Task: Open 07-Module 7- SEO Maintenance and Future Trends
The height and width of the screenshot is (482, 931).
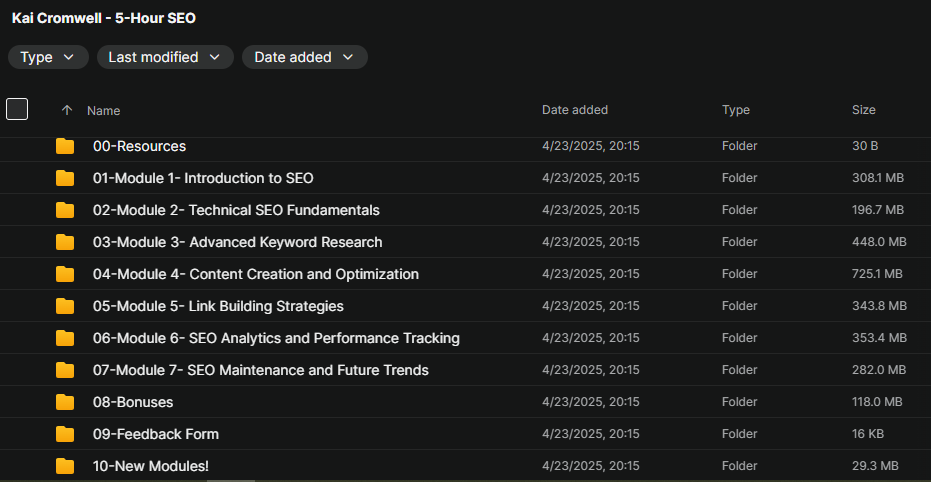Action: tap(261, 370)
